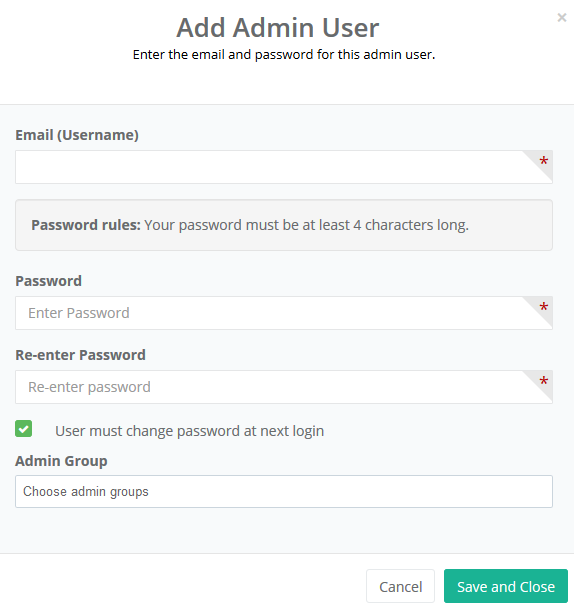Click the Save and Close button
This screenshot has width=574, height=610.
(506, 586)
